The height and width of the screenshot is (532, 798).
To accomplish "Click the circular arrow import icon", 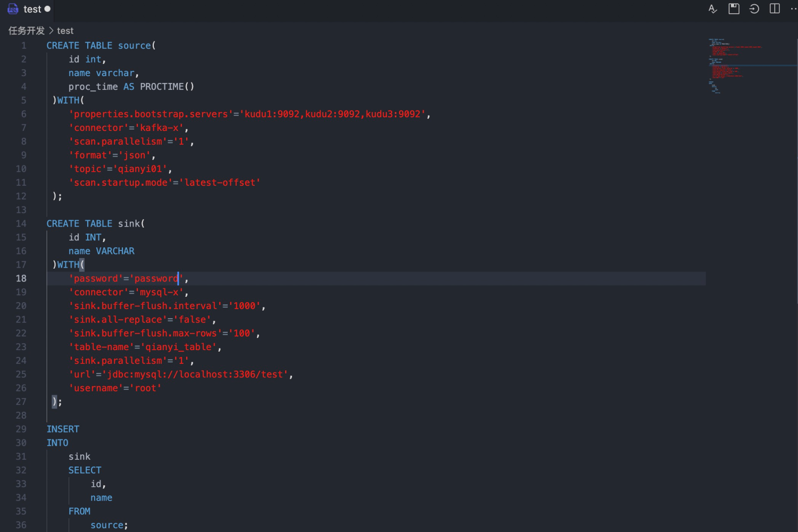I will [754, 9].
